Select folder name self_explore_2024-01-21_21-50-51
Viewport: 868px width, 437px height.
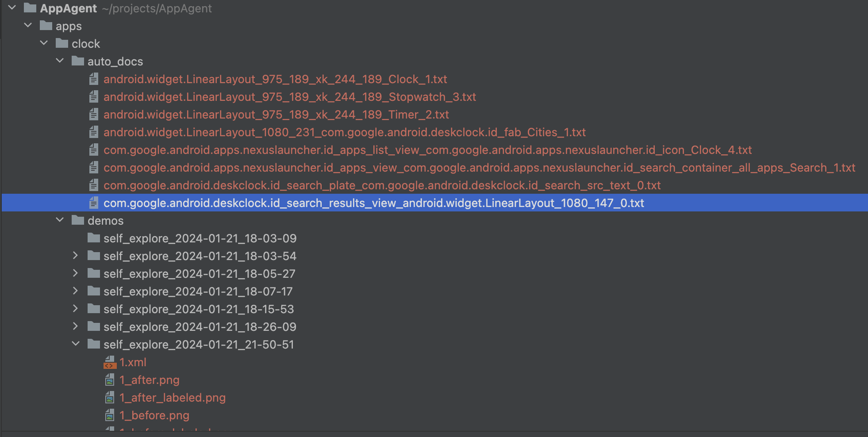199,345
